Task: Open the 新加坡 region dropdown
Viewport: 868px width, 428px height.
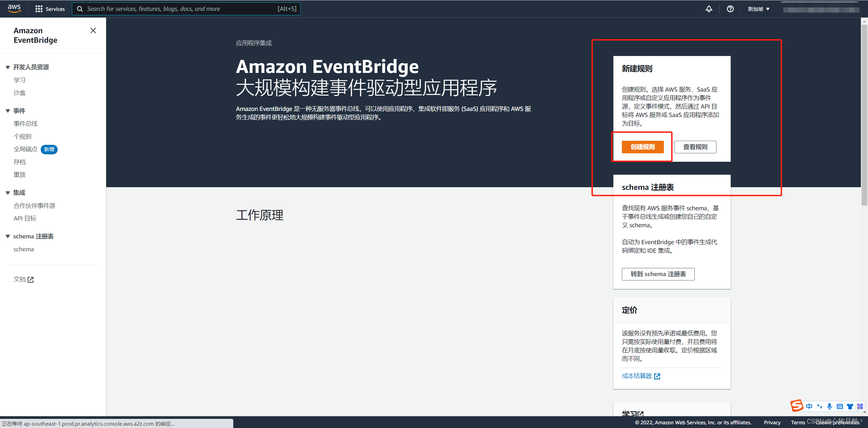Action: point(758,9)
